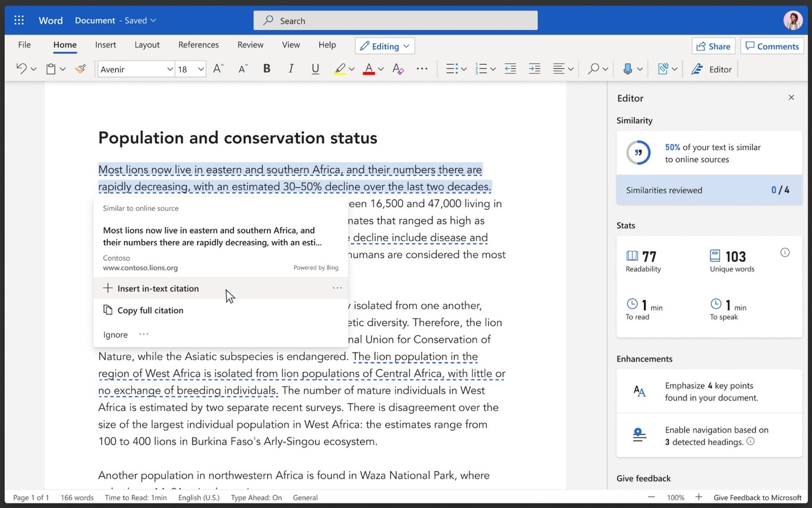Click the Clear Formatting icon
This screenshot has height=508, width=812.
(398, 70)
